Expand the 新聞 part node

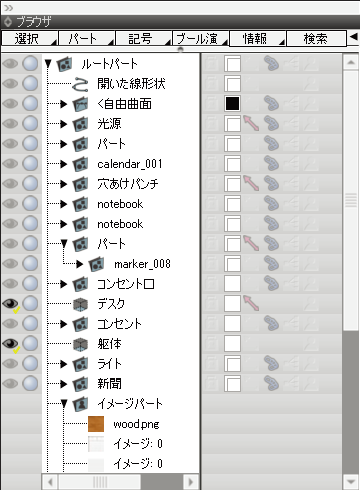pos(63,384)
